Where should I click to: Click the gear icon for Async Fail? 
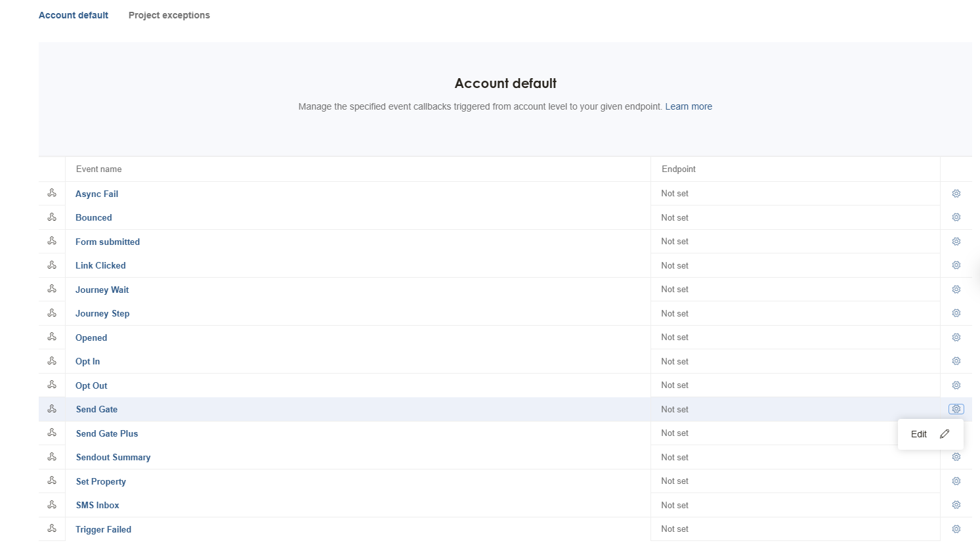pos(956,194)
